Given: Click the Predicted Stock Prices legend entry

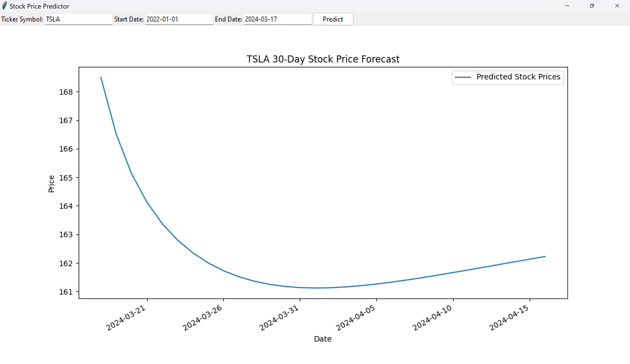Looking at the screenshot, I should click(x=518, y=77).
